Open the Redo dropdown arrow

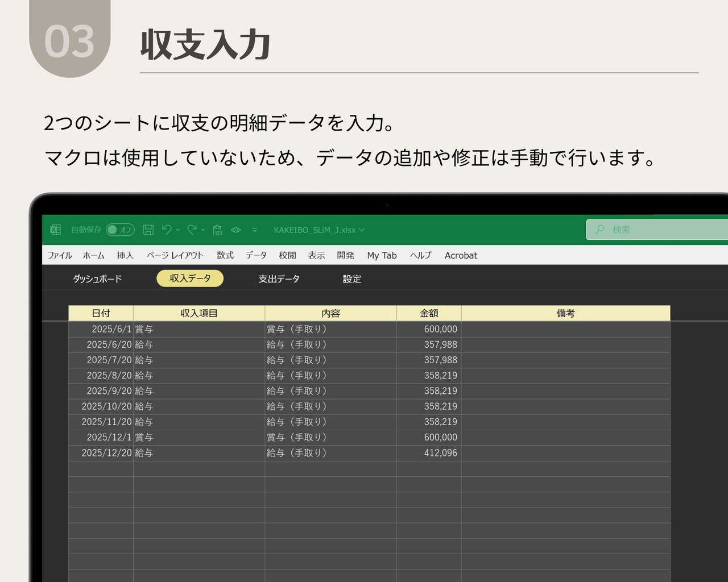(x=202, y=231)
